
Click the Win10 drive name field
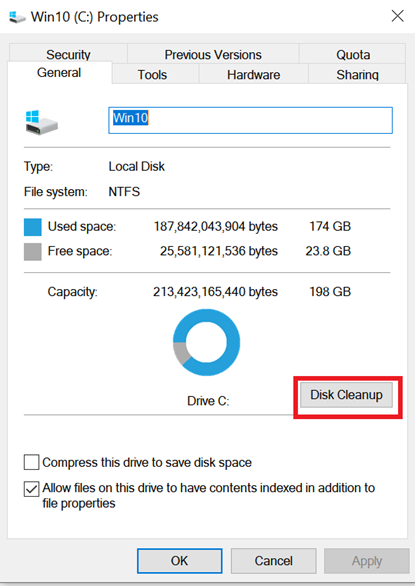click(250, 120)
